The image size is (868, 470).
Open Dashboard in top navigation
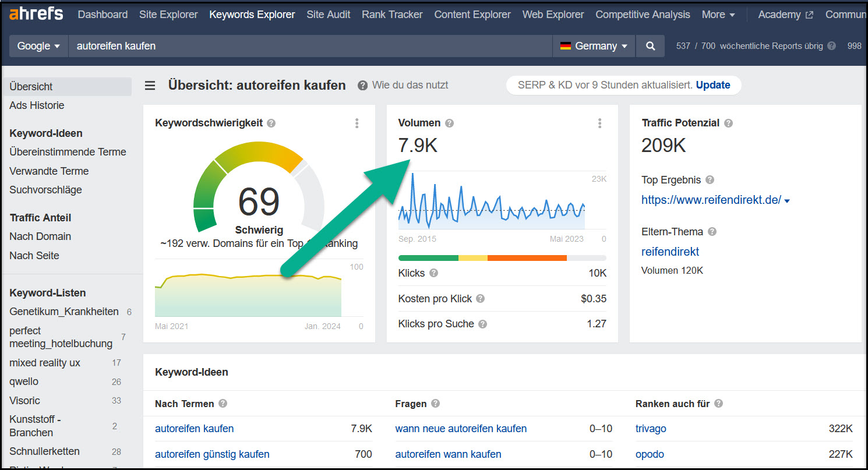coord(103,15)
